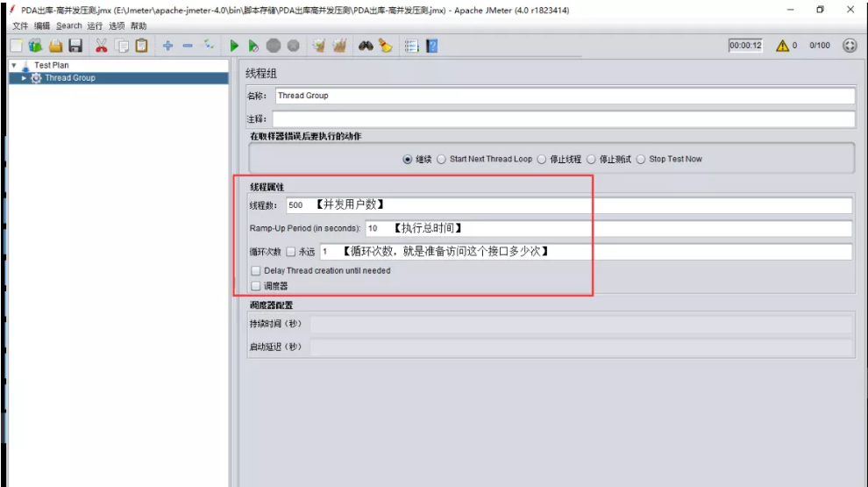The height and width of the screenshot is (487, 868).
Task: Click the 线程组 panel heading
Action: click(261, 74)
